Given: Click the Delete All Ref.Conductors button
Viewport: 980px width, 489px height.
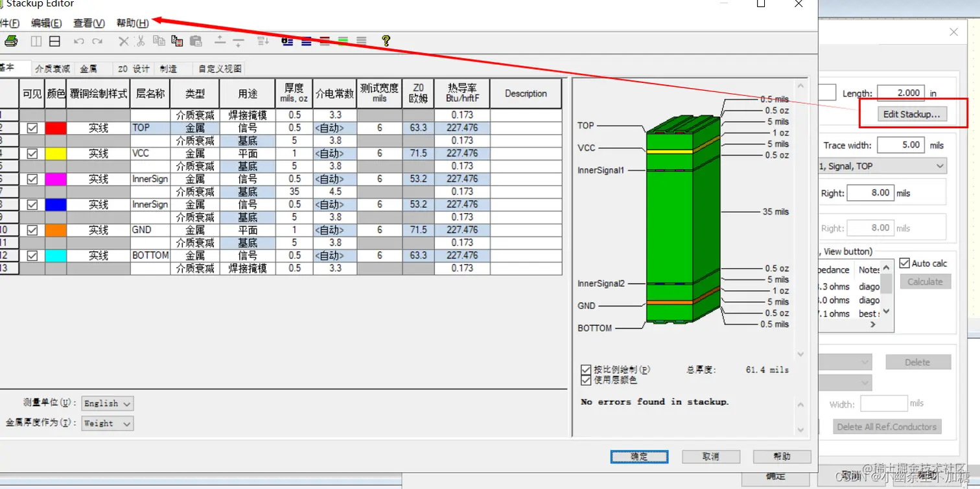Looking at the screenshot, I should tap(887, 427).
